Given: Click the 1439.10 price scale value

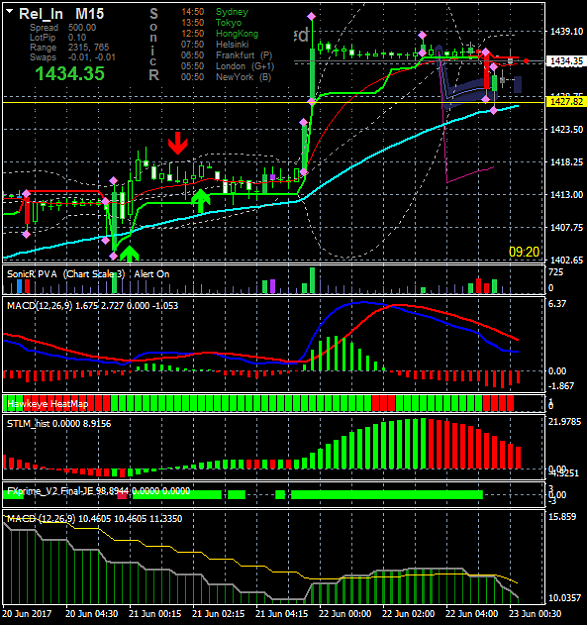Looking at the screenshot, I should coord(566,31).
